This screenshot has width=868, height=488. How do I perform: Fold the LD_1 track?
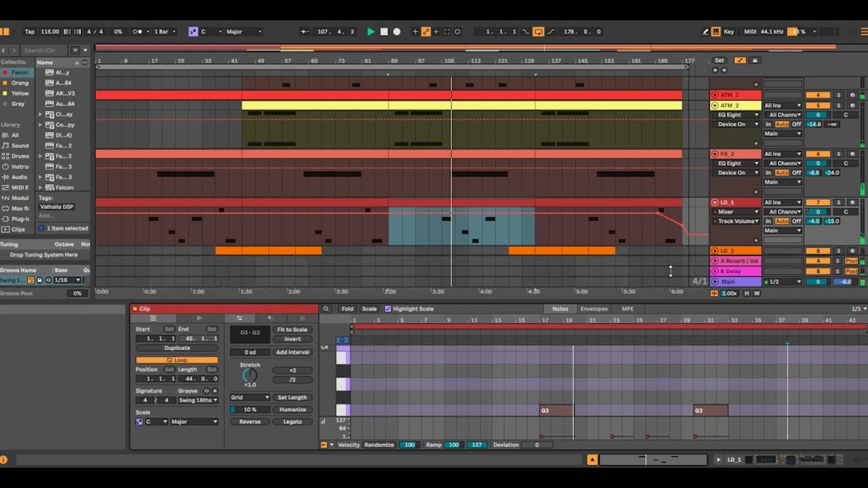click(715, 203)
